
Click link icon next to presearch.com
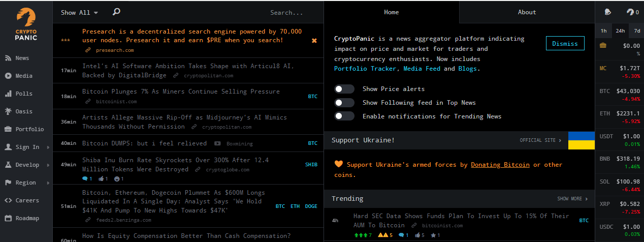coord(88,50)
